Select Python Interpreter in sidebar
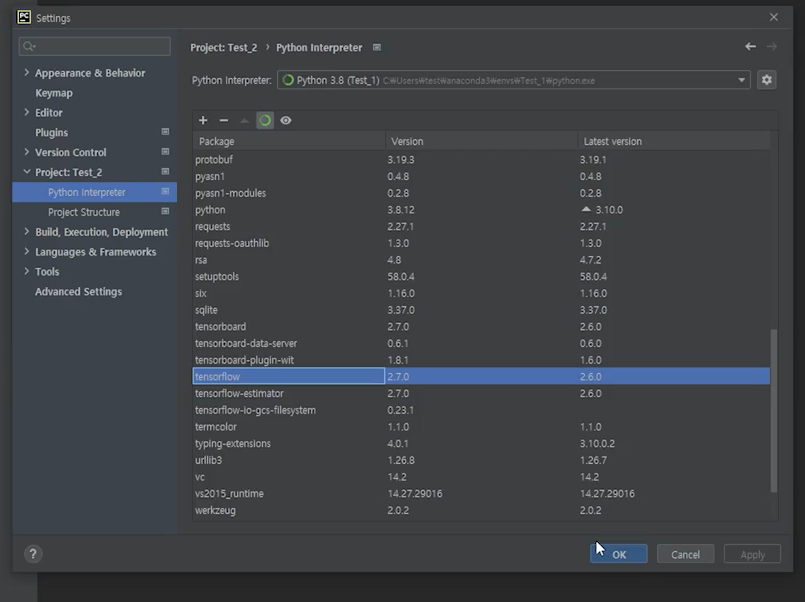This screenshot has height=602, width=805. pyautogui.click(x=94, y=192)
